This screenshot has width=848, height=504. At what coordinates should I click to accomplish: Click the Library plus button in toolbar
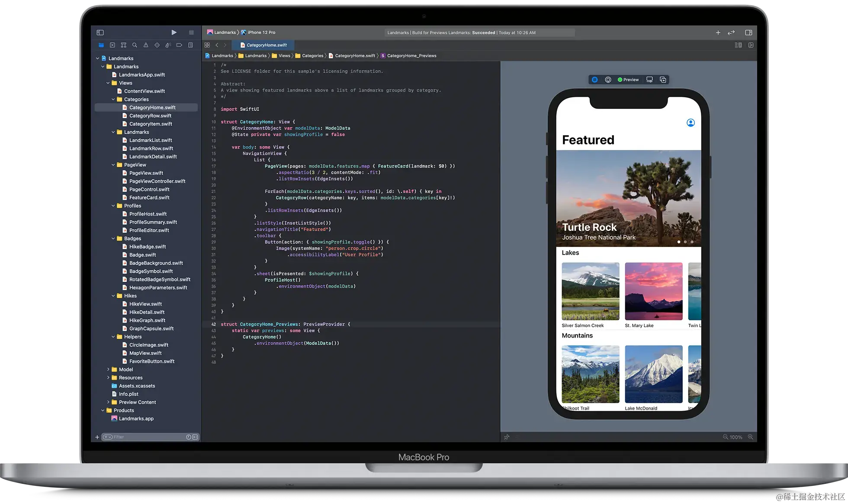click(718, 32)
